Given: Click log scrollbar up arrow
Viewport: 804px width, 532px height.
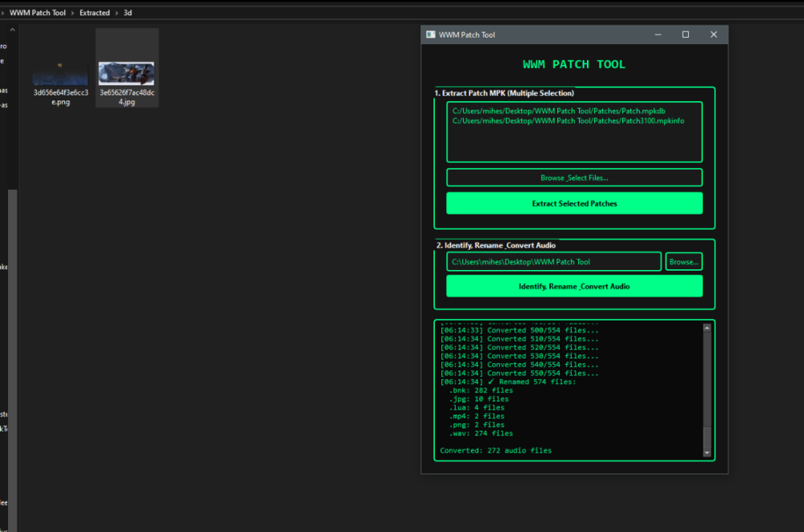Looking at the screenshot, I should coord(707,328).
